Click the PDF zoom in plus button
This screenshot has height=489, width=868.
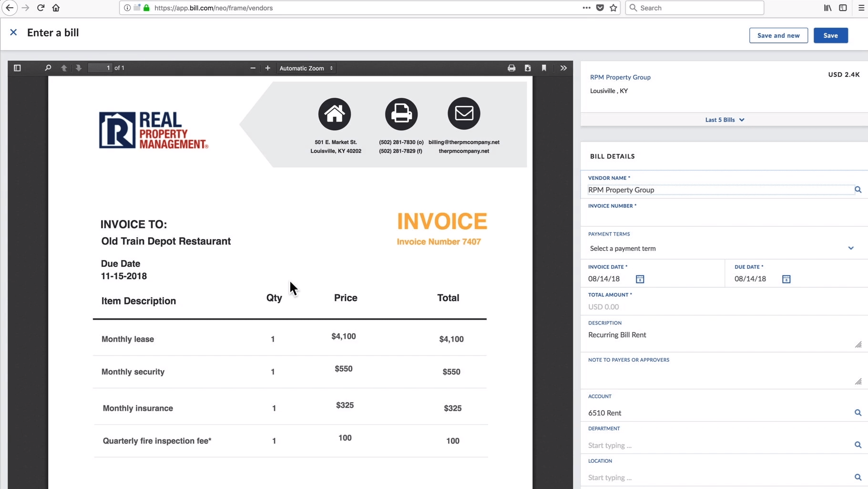point(267,68)
